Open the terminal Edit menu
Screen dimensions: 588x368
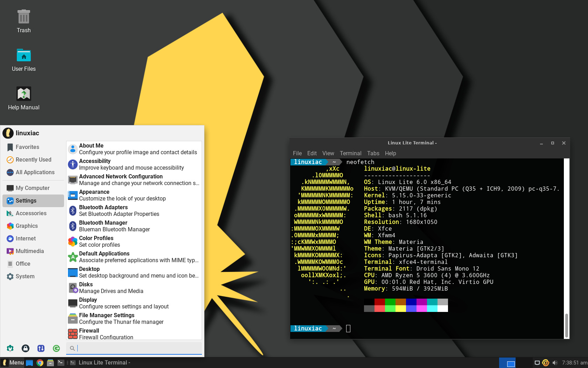coord(312,154)
